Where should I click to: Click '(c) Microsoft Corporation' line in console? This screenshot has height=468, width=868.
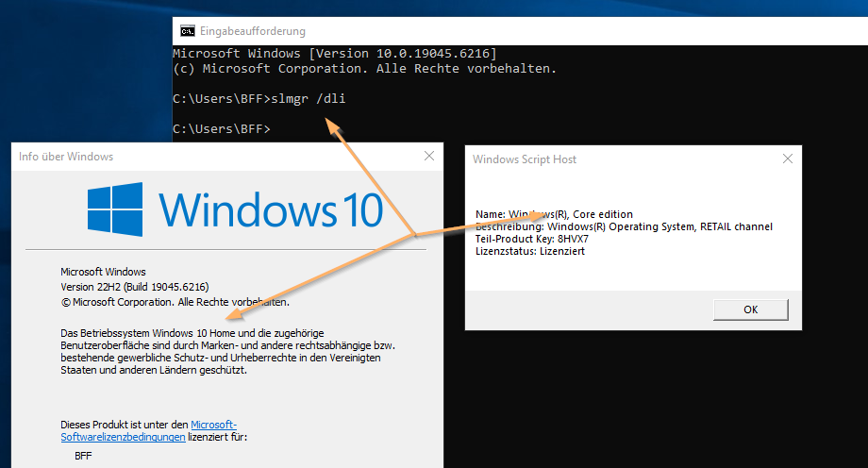pos(365,69)
